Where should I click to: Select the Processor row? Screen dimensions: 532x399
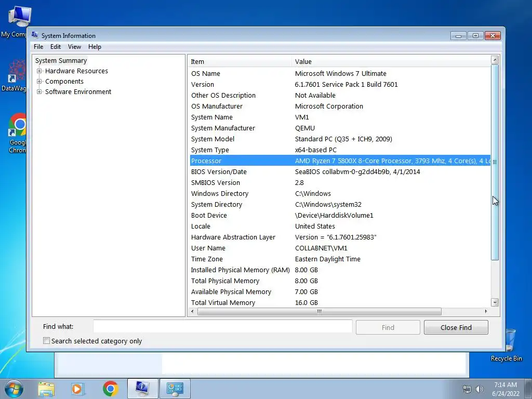pyautogui.click(x=340, y=161)
